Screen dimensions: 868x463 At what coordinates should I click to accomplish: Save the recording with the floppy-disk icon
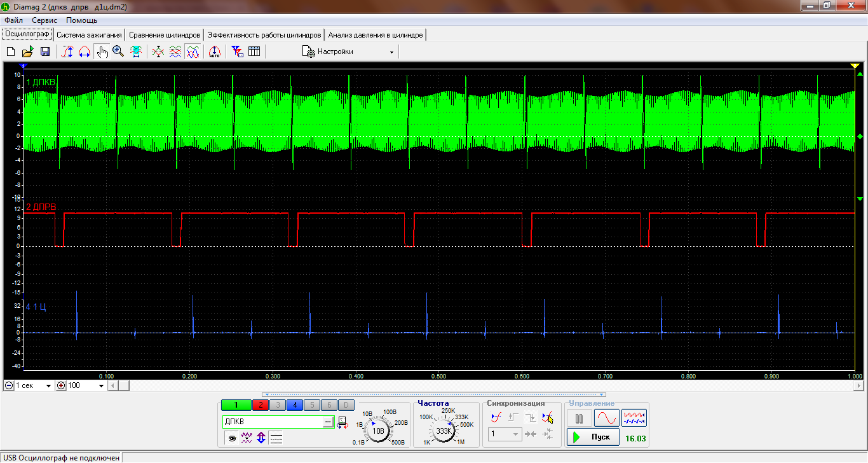pyautogui.click(x=45, y=52)
